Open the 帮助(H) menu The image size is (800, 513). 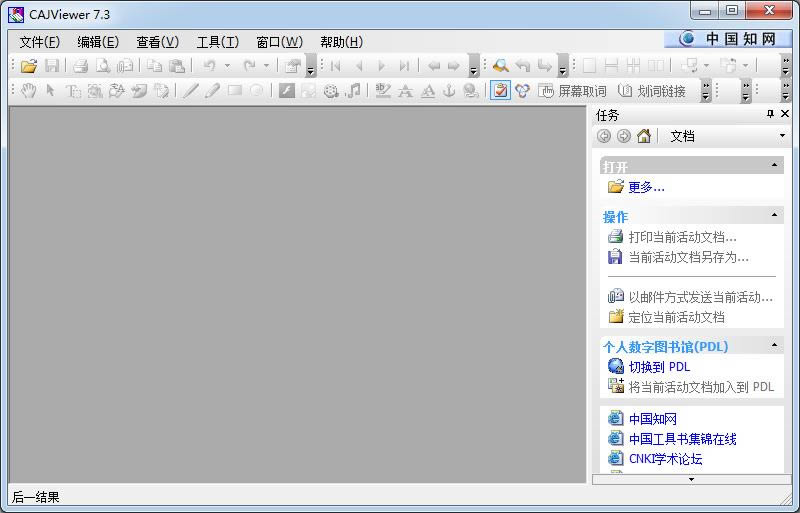coord(341,42)
